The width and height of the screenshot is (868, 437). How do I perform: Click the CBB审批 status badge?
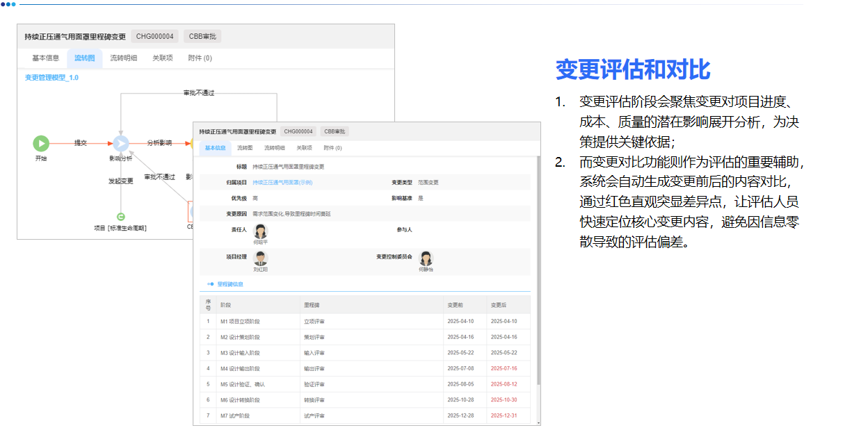[x=335, y=131]
